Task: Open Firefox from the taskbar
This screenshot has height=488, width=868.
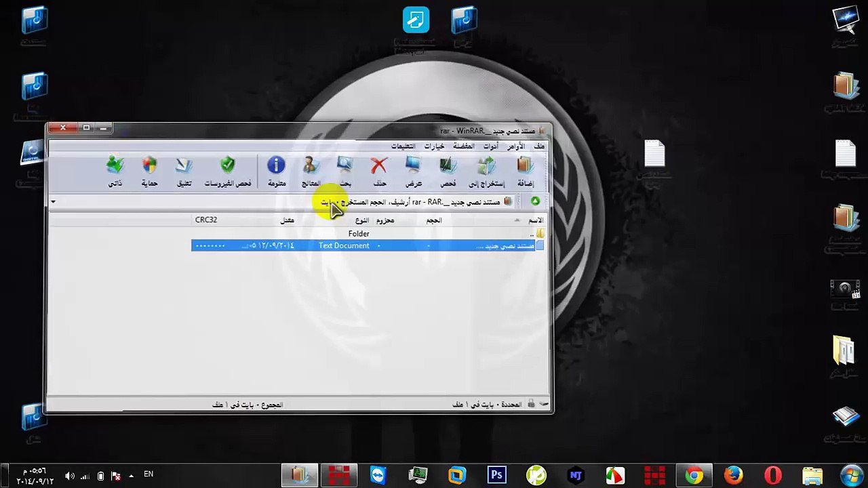Action: (x=734, y=475)
